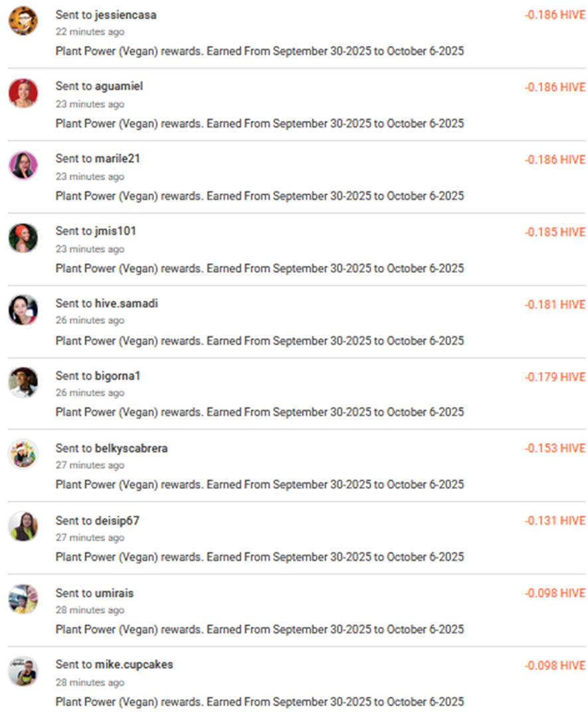The width and height of the screenshot is (588, 712).
Task: Select the -0.098 HIVE amount for mike.cupcakes
Action: [x=557, y=666]
